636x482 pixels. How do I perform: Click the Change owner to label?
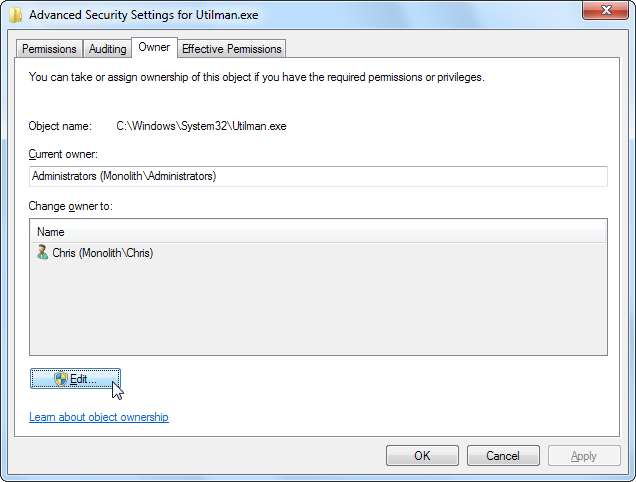[x=72, y=206]
